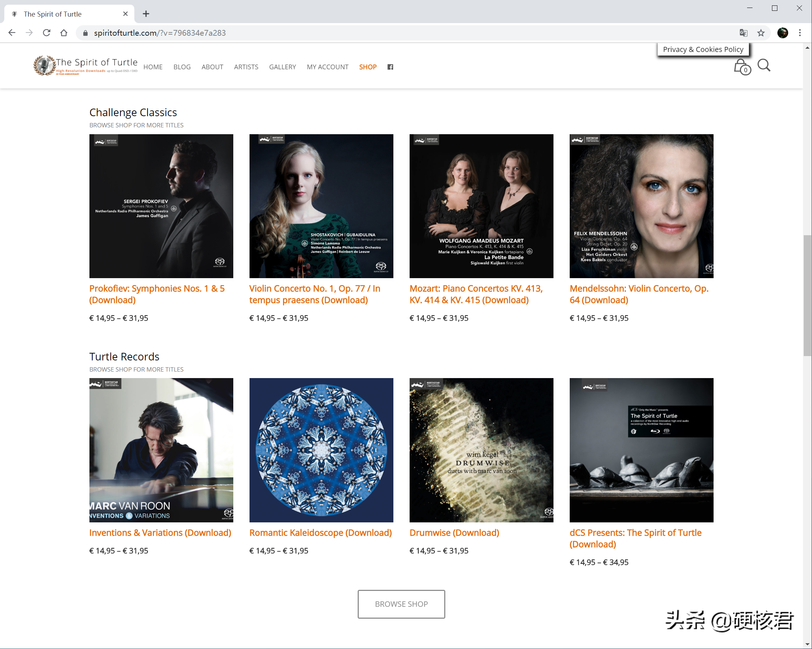Open Mendelssohn Violin Concerto Op. 64 link
The image size is (812, 649).
pyautogui.click(x=639, y=294)
